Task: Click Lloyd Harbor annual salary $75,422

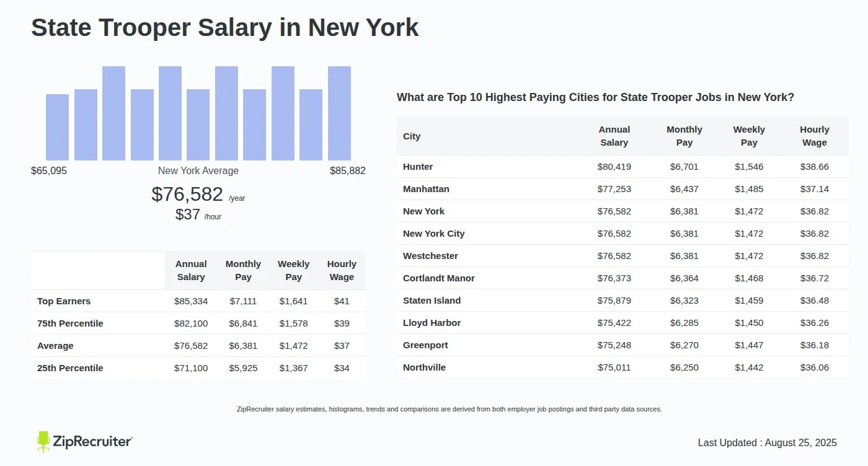Action: (614, 323)
